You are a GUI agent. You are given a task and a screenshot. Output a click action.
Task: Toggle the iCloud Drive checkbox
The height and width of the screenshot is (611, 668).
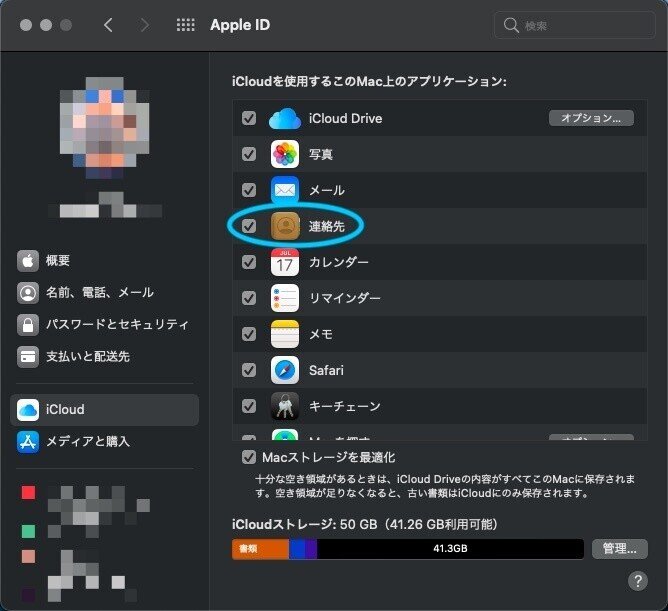pos(249,118)
